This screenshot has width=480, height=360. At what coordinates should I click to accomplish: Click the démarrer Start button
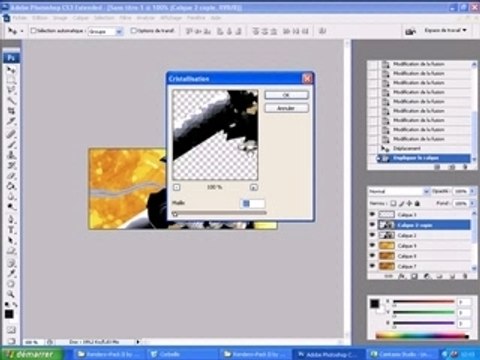(x=33, y=354)
